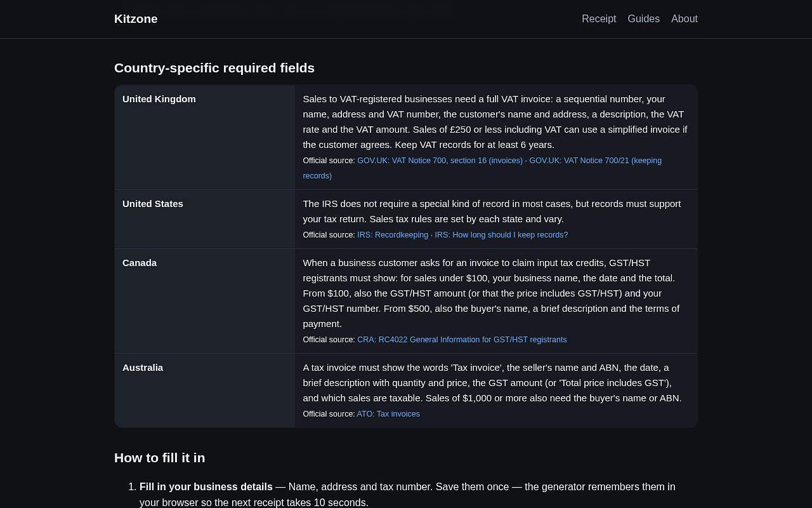This screenshot has width=812, height=508.
Task: Open IRS: How long should I keep records?
Action: tap(501, 235)
